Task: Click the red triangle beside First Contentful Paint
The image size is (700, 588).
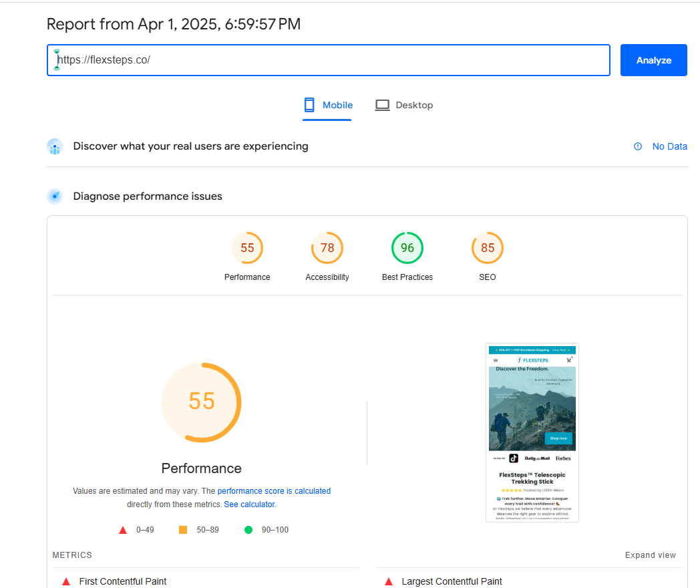Action: (x=65, y=581)
